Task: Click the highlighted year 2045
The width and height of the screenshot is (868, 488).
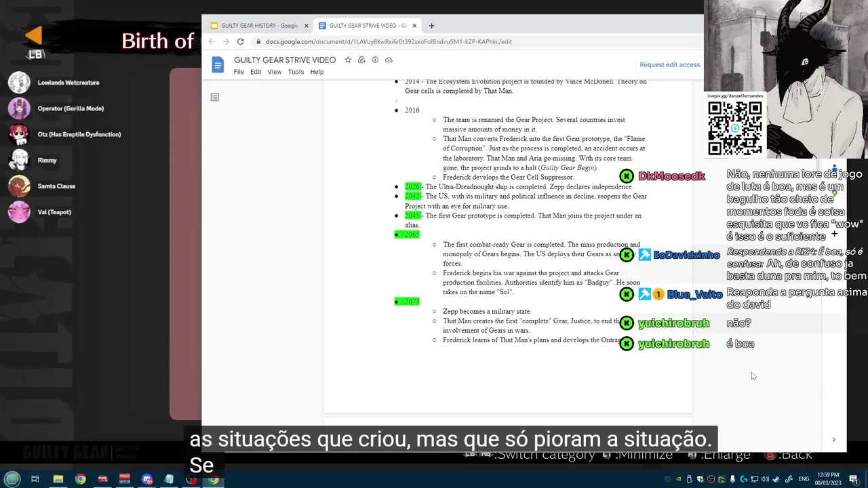Action: (x=412, y=216)
